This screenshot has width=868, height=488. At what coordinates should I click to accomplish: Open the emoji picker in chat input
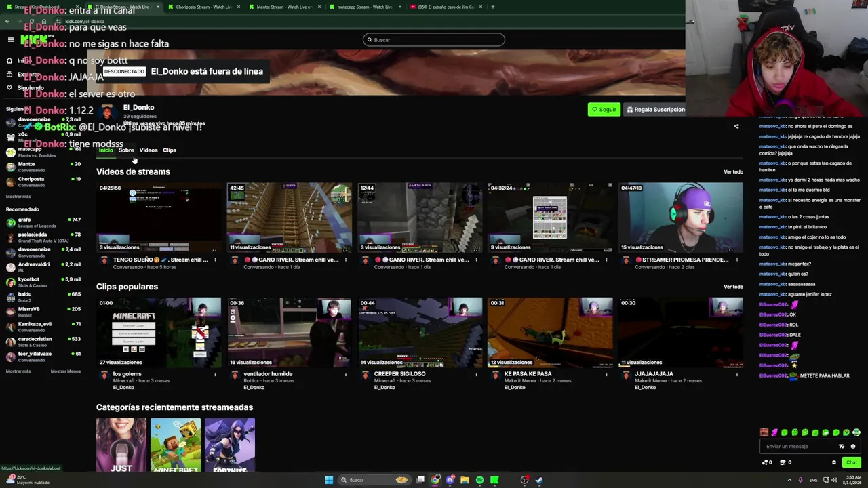click(853, 446)
